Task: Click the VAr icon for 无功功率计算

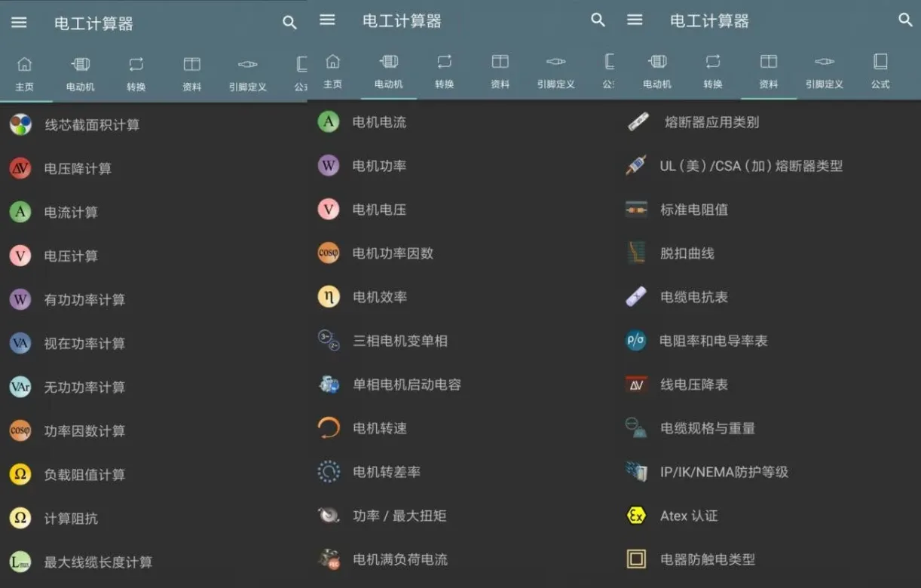Action: pyautogui.click(x=20, y=387)
